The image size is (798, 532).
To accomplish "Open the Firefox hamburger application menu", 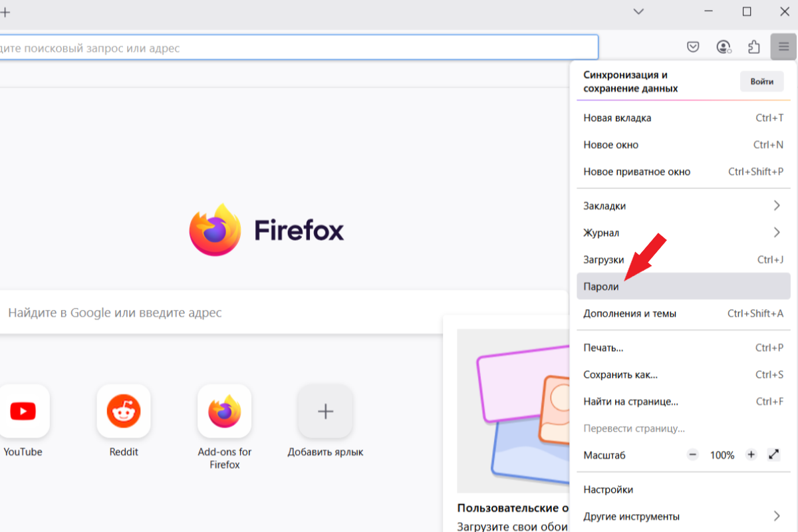I will click(x=783, y=47).
